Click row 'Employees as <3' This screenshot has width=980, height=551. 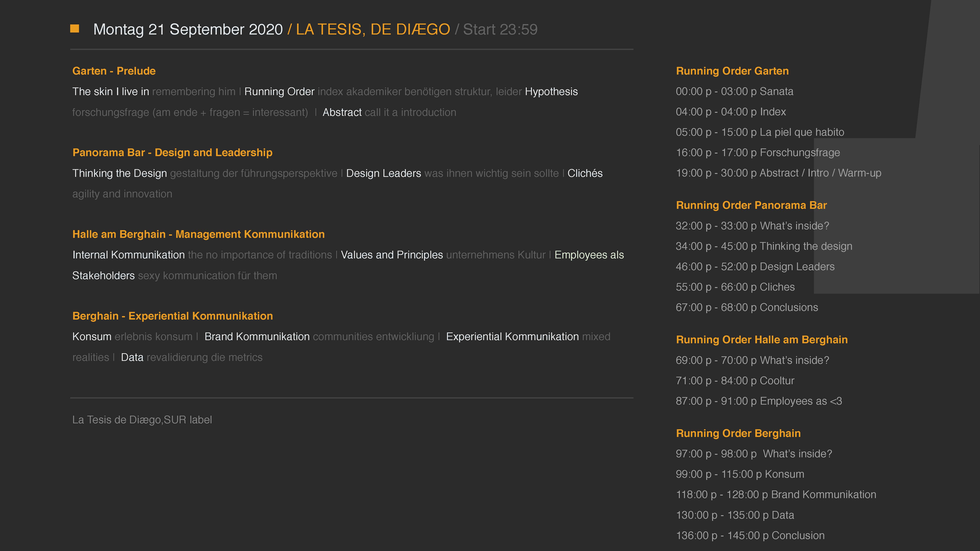[759, 401]
